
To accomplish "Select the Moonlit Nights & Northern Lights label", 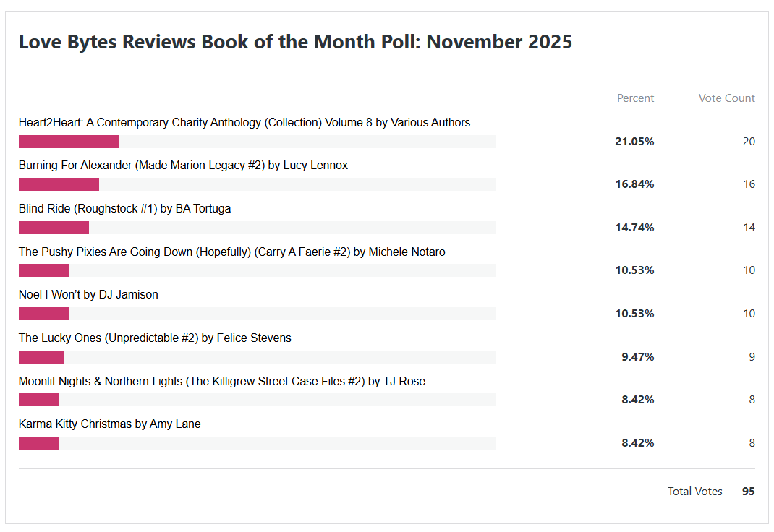I will coord(221,382).
